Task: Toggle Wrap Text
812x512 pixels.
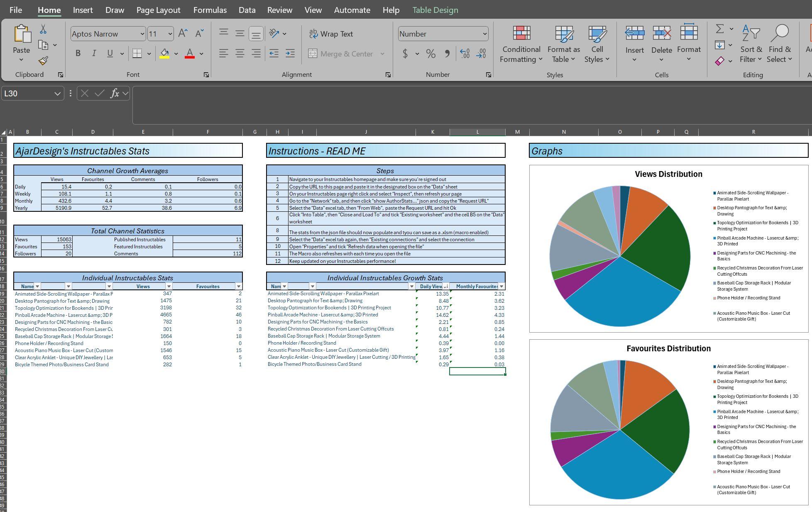Action: 331,34
